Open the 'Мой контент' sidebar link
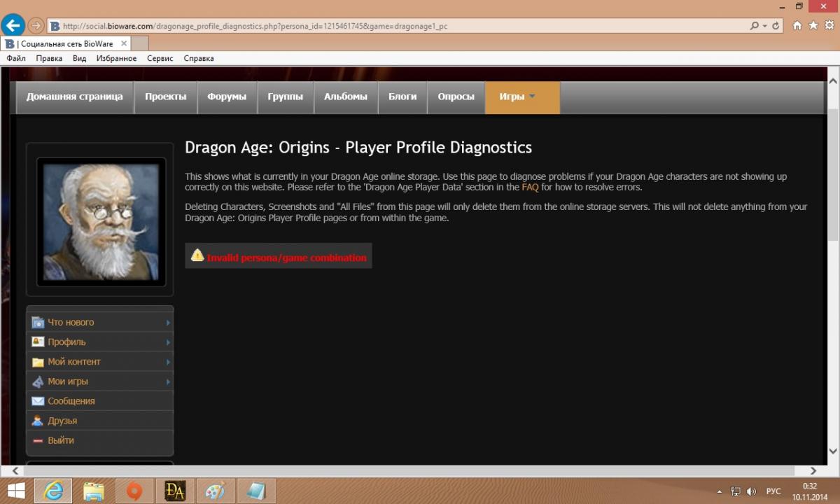Viewport: 840px width, 504px height. tap(74, 362)
